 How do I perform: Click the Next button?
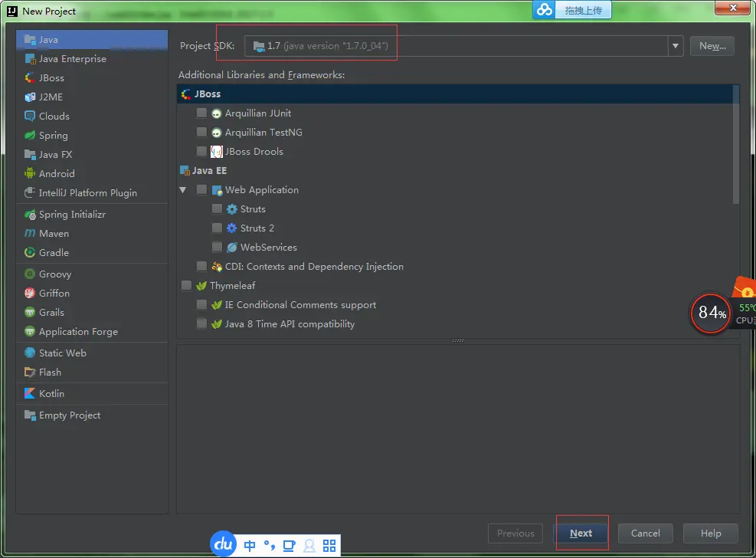point(581,533)
